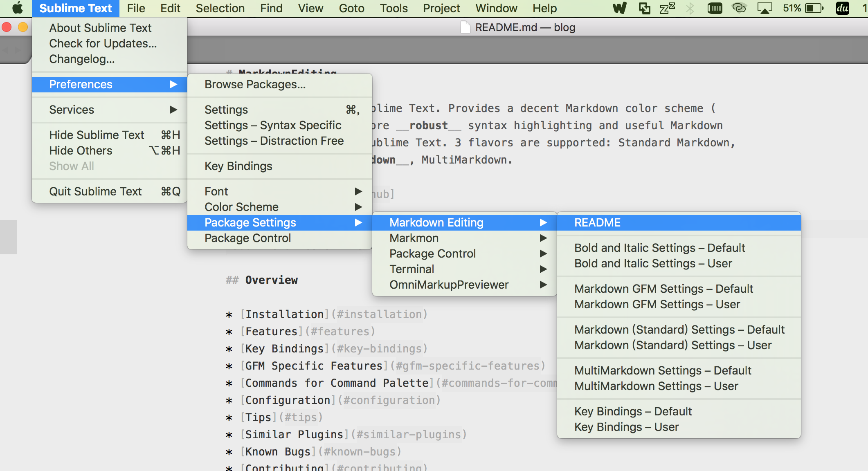Click the sleep zZ menu bar icon
This screenshot has height=471, width=868.
pos(667,8)
